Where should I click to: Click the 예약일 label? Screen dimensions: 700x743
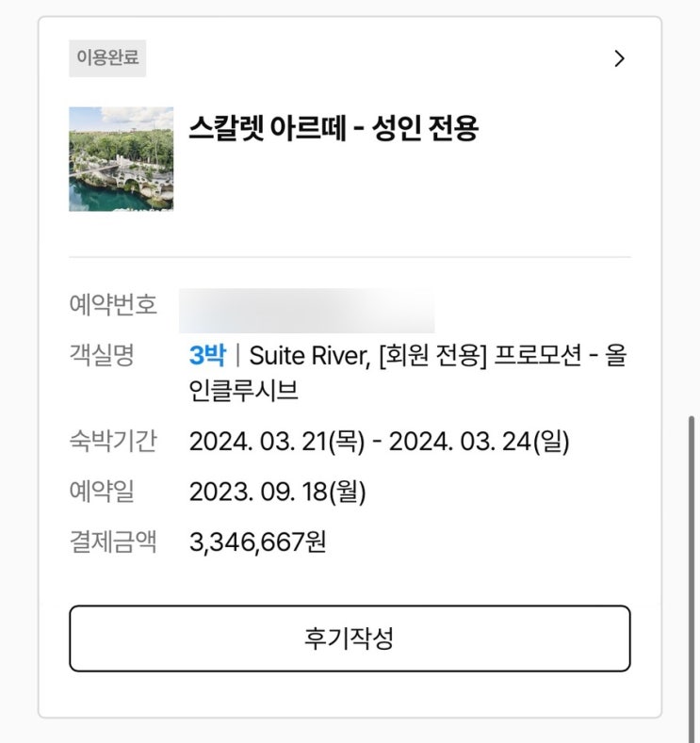[102, 491]
